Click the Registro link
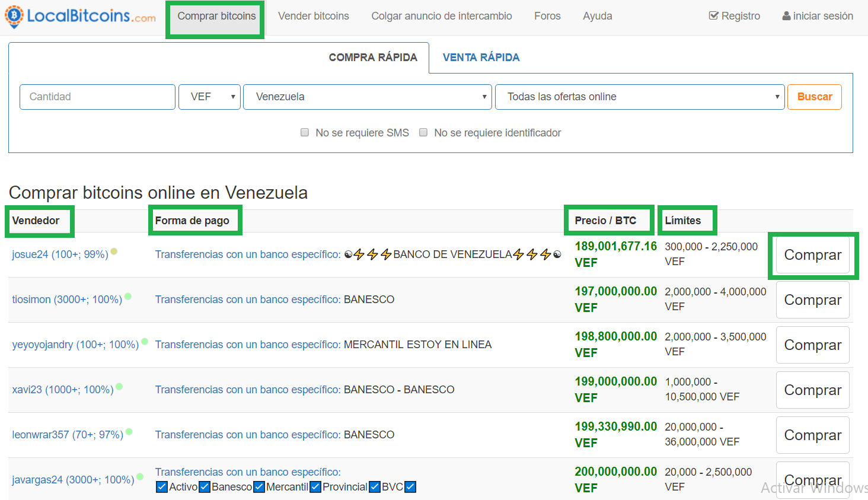 click(735, 16)
